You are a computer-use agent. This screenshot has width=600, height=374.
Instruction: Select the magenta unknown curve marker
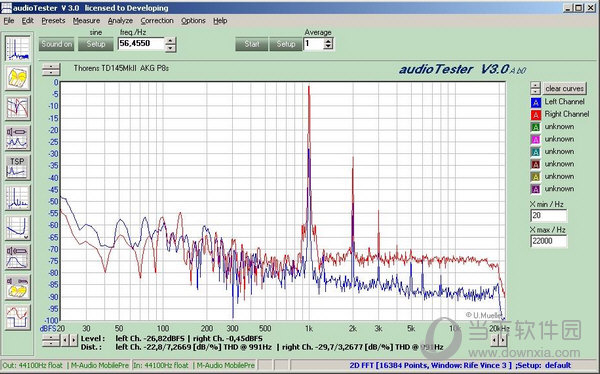[x=536, y=139]
